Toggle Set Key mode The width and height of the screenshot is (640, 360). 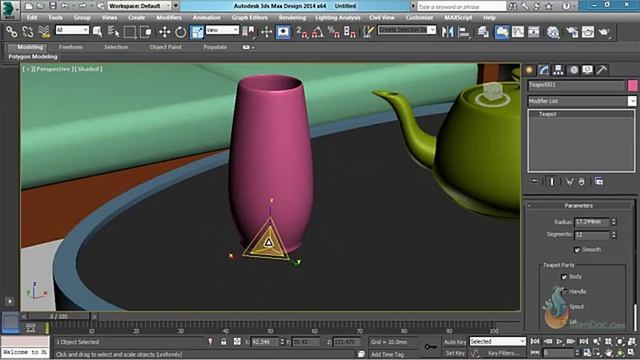[455, 353]
